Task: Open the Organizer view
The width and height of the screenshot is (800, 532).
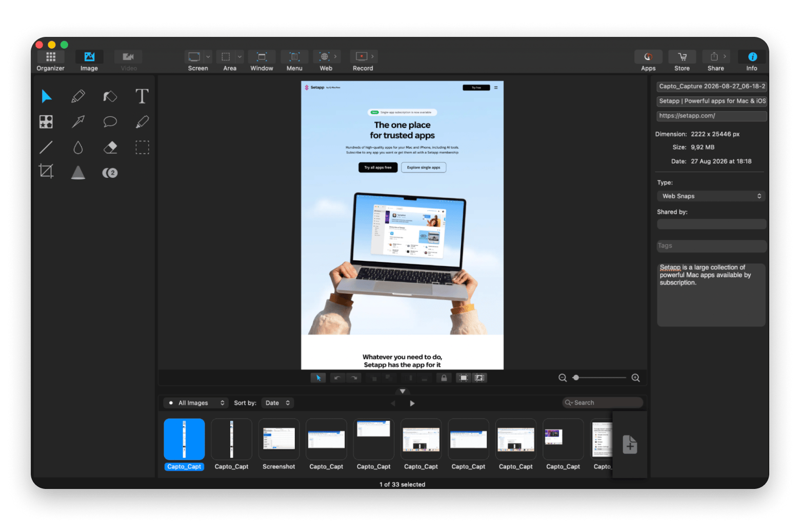Action: (x=50, y=60)
